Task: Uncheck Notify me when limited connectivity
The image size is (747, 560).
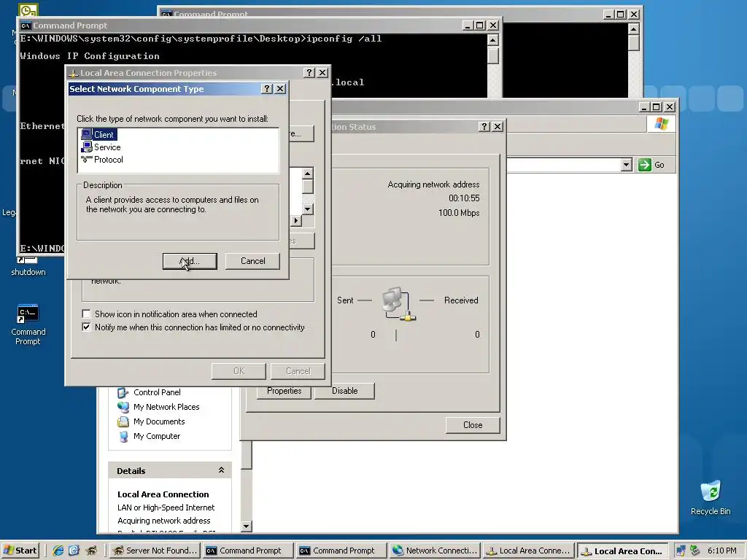Action: pyautogui.click(x=86, y=327)
